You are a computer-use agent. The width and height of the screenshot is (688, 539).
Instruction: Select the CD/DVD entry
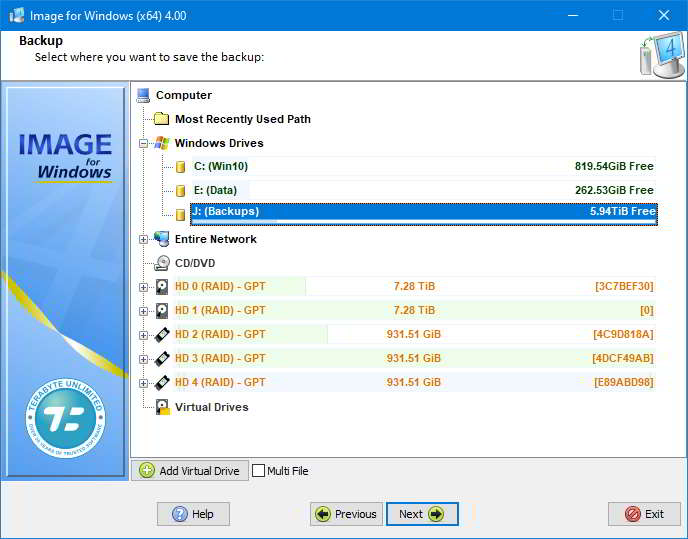(x=195, y=263)
